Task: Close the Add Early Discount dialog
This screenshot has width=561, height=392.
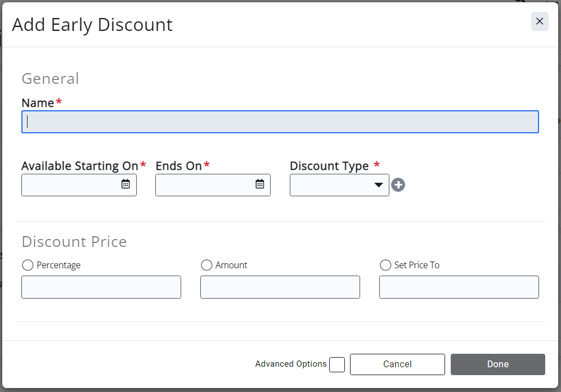Action: 539,21
